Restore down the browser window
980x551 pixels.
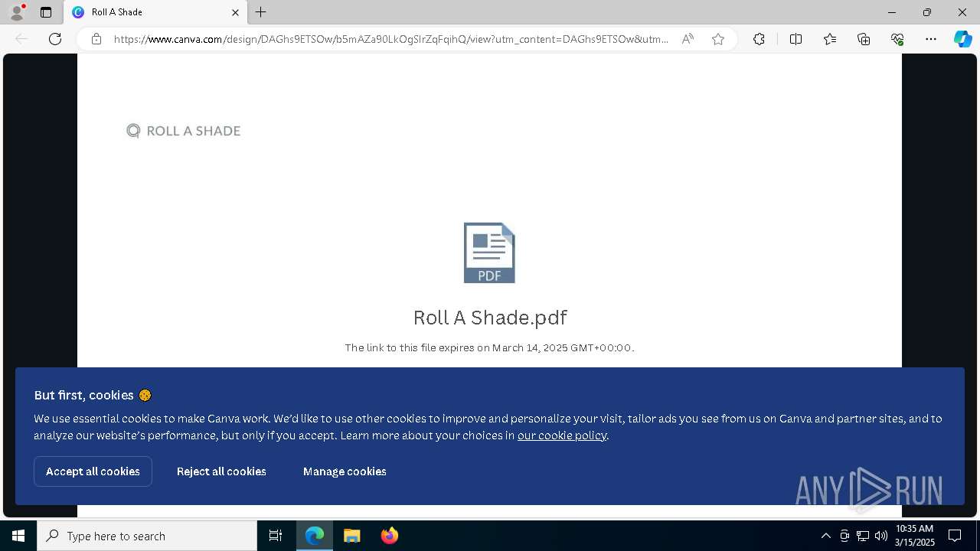pyautogui.click(x=927, y=12)
